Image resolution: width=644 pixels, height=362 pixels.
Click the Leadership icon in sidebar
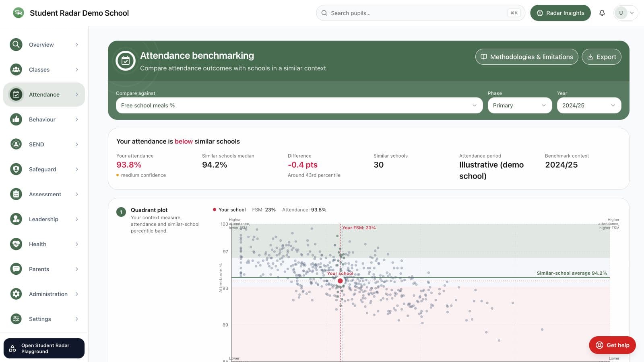point(16,219)
